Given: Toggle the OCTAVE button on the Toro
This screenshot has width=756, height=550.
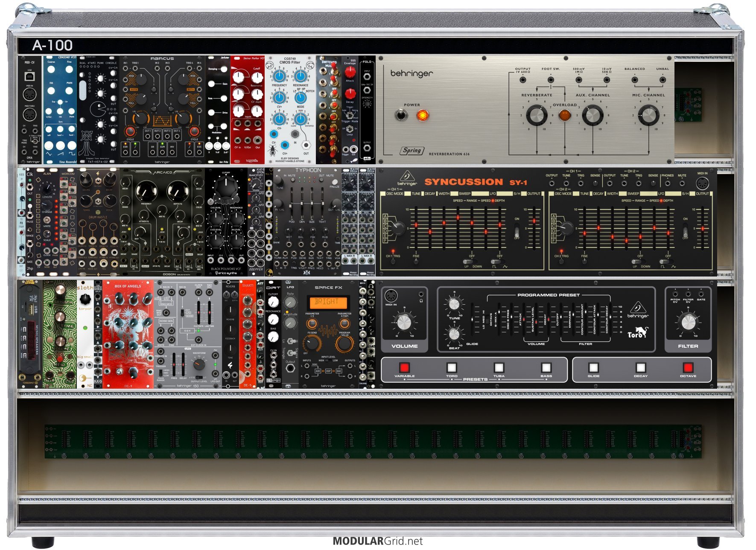Looking at the screenshot, I should [688, 367].
